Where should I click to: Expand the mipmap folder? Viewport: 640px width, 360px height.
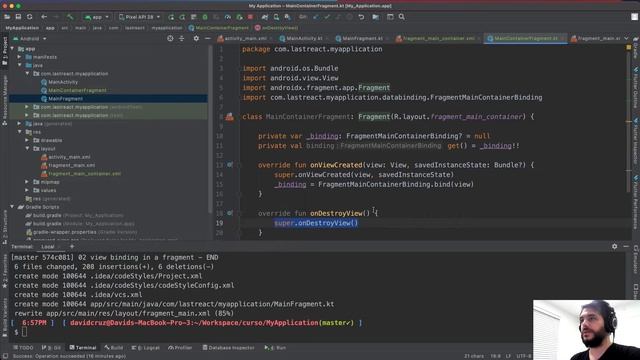tap(27, 182)
